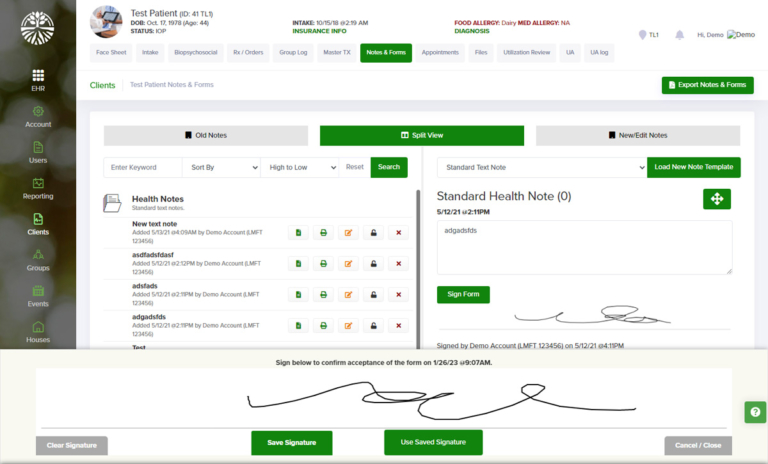
Task: Click Load New Note Template
Action: (x=694, y=167)
